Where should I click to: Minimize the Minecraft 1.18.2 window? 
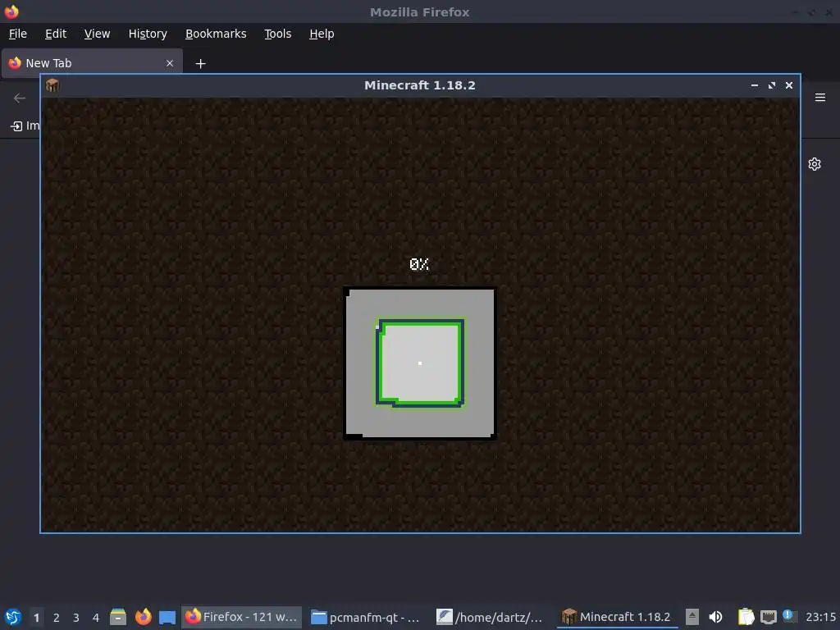point(755,85)
